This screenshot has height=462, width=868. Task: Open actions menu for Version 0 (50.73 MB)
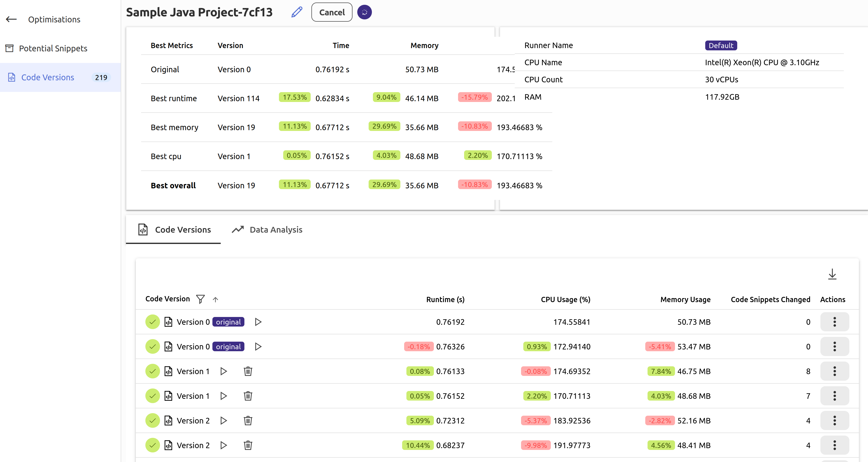click(x=834, y=322)
